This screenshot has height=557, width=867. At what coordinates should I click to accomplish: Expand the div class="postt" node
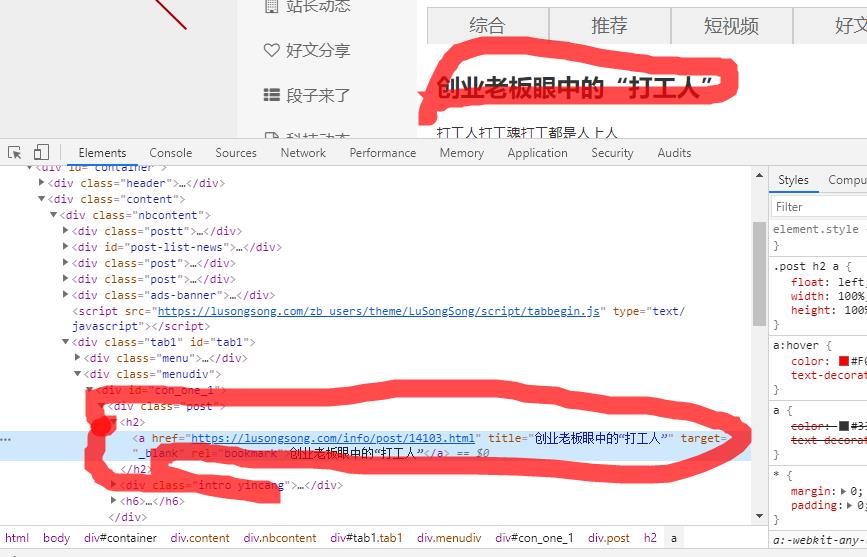click(66, 230)
